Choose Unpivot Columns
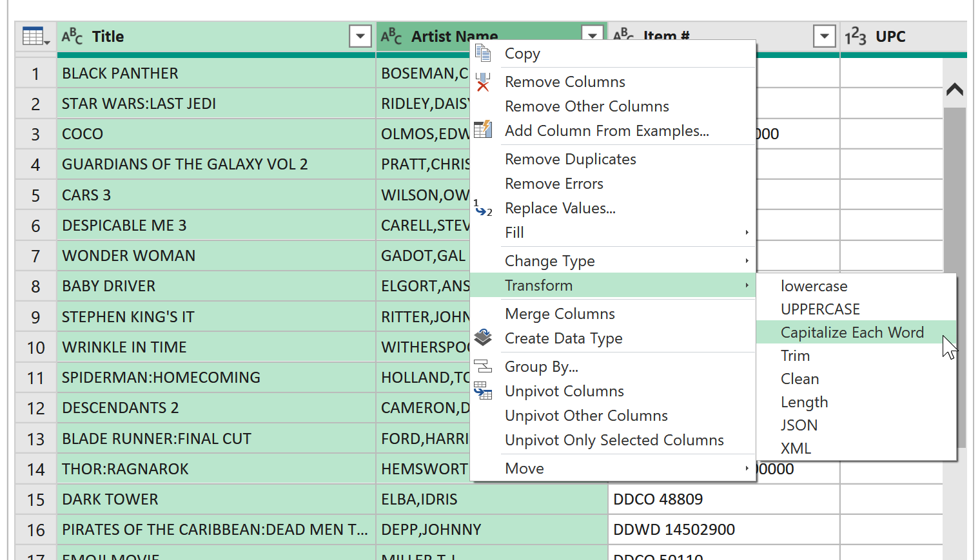The image size is (980, 560). 612,391
